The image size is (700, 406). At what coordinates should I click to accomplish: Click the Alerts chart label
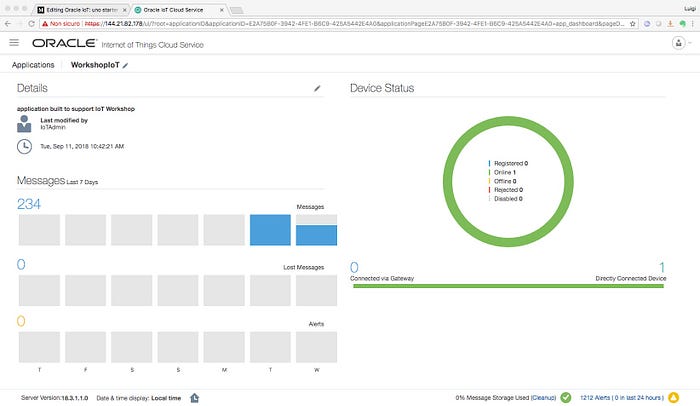tap(316, 324)
